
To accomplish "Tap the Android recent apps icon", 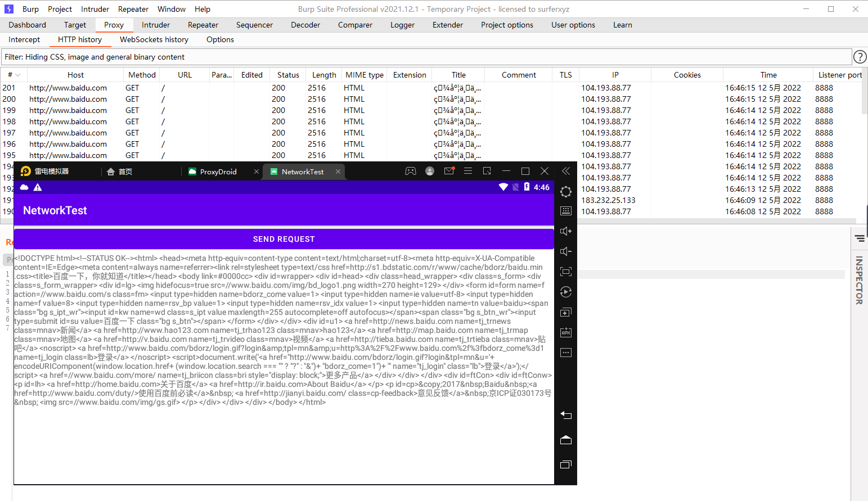I will point(566,464).
